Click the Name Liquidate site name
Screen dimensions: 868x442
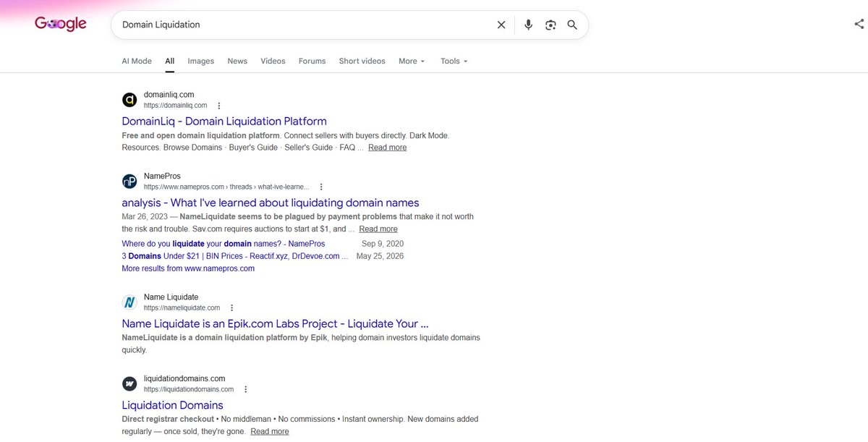[x=171, y=297]
